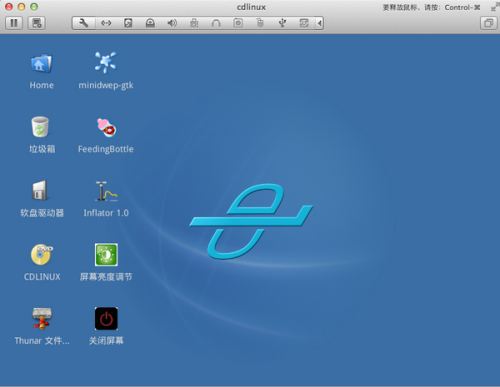Select the 屏幕亮度调节 brightness icon
The height and width of the screenshot is (387, 500).
[106, 255]
